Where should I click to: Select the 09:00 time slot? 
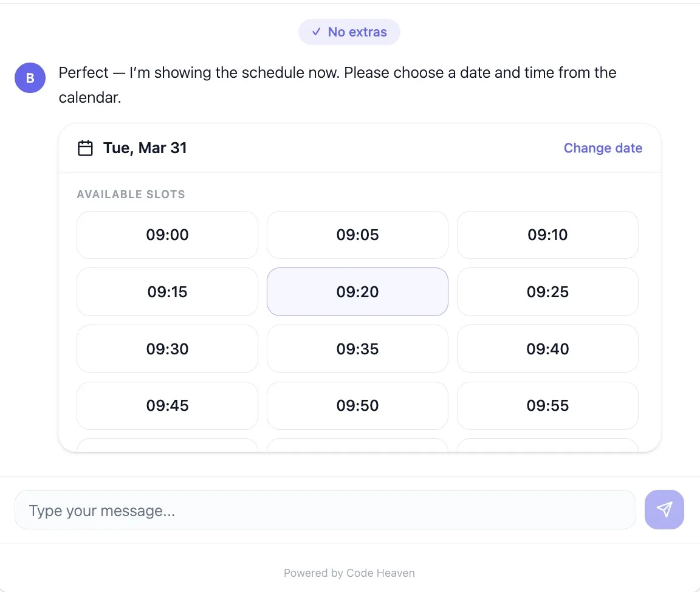[x=167, y=235]
